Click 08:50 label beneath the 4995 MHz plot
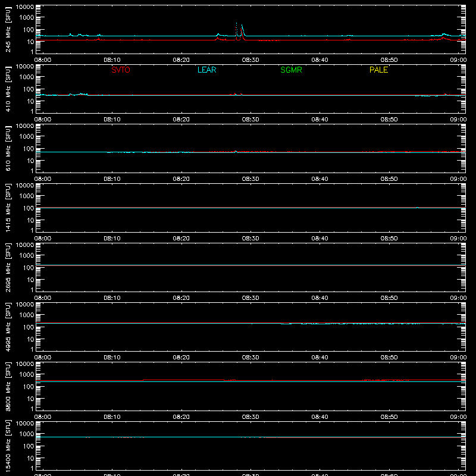This screenshot has width=476, height=476. tap(389, 358)
